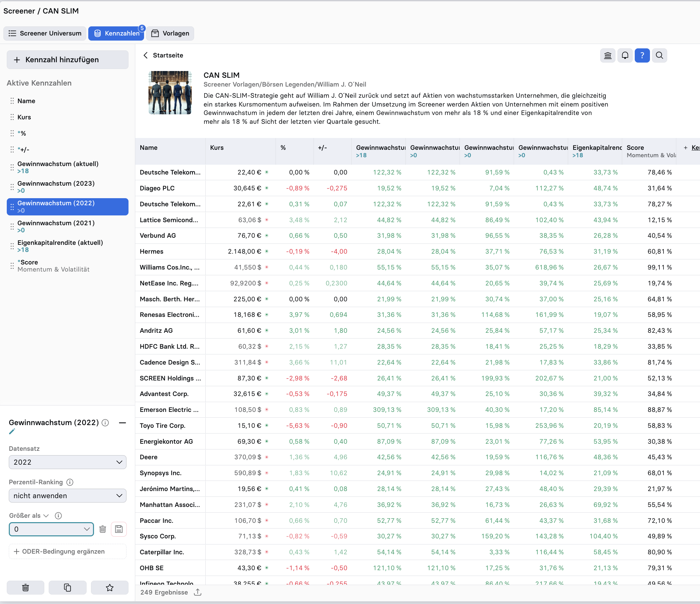700x604 pixels.
Task: Click ODER-Bedingung ergänzen button
Action: (x=68, y=552)
